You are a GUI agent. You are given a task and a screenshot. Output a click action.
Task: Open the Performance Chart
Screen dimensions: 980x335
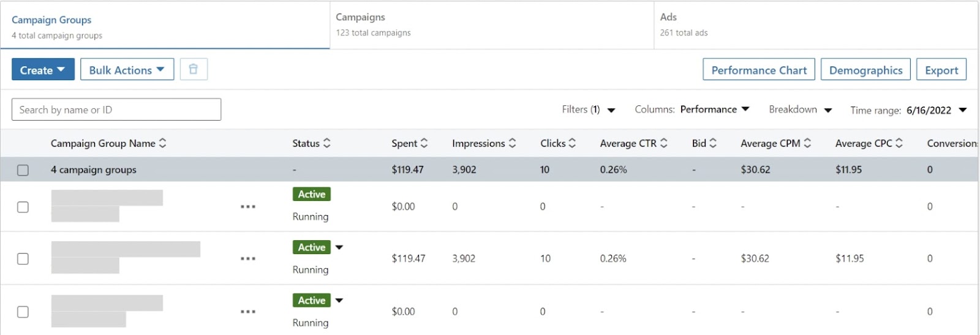coord(758,70)
